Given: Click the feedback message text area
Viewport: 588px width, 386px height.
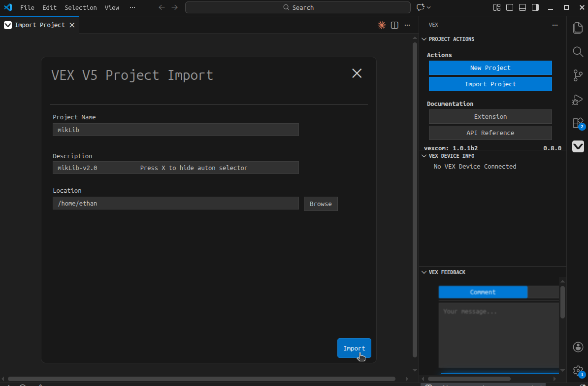Looking at the screenshot, I should [x=499, y=335].
